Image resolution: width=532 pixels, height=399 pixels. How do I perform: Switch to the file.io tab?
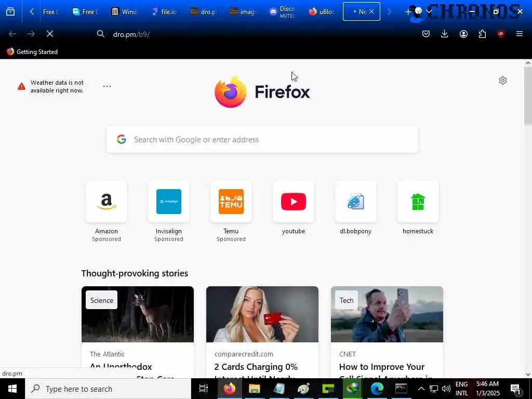point(165,12)
